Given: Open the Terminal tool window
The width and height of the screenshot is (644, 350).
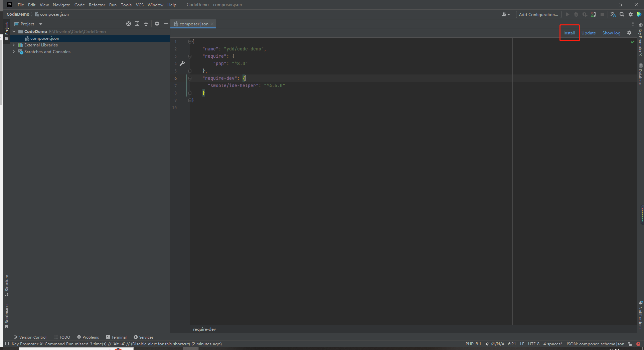Looking at the screenshot, I should (116, 337).
